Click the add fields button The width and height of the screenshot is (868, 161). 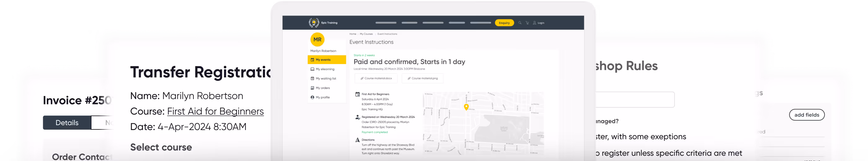[x=807, y=115]
